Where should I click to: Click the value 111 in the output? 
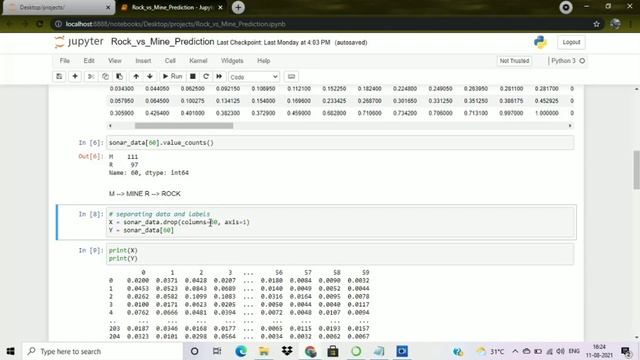coord(132,157)
